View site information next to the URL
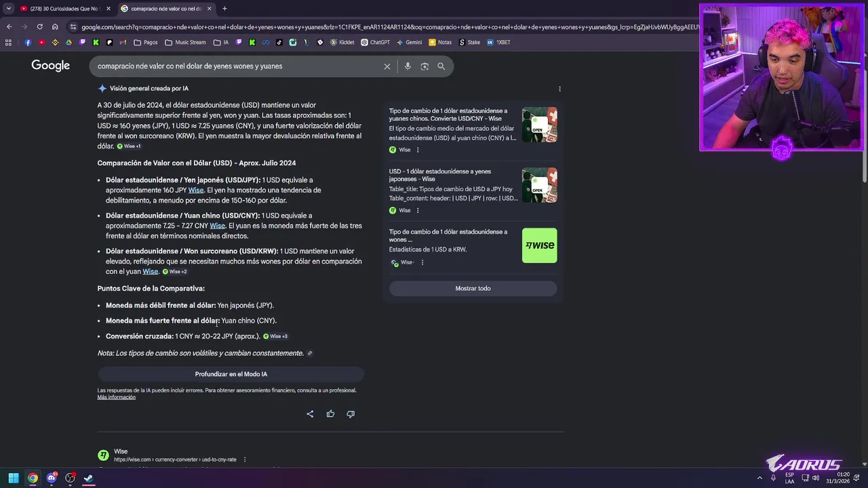Viewport: 868px width, 488px height. click(73, 27)
